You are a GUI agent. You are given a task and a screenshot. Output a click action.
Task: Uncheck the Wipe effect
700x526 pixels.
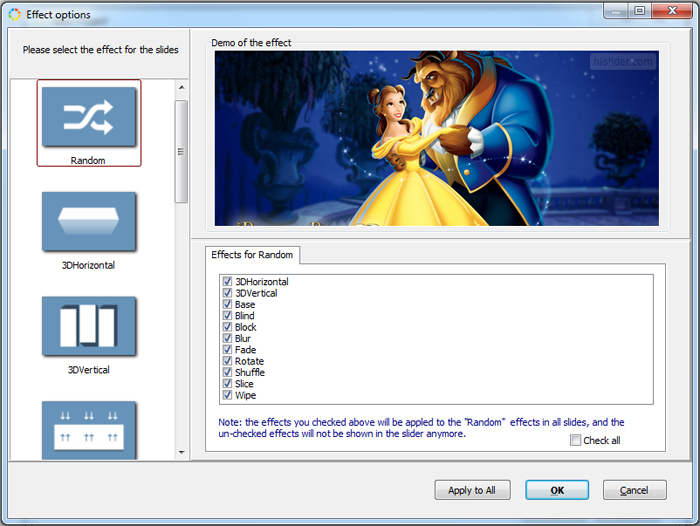click(x=227, y=395)
